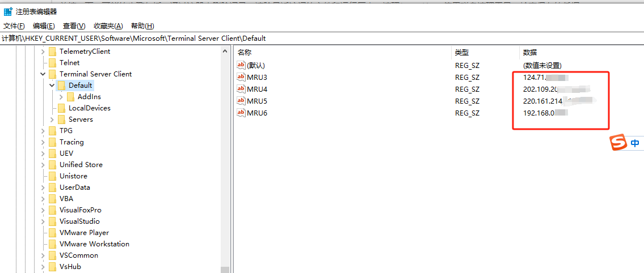Click the LocalDevices folder icon

[61, 108]
